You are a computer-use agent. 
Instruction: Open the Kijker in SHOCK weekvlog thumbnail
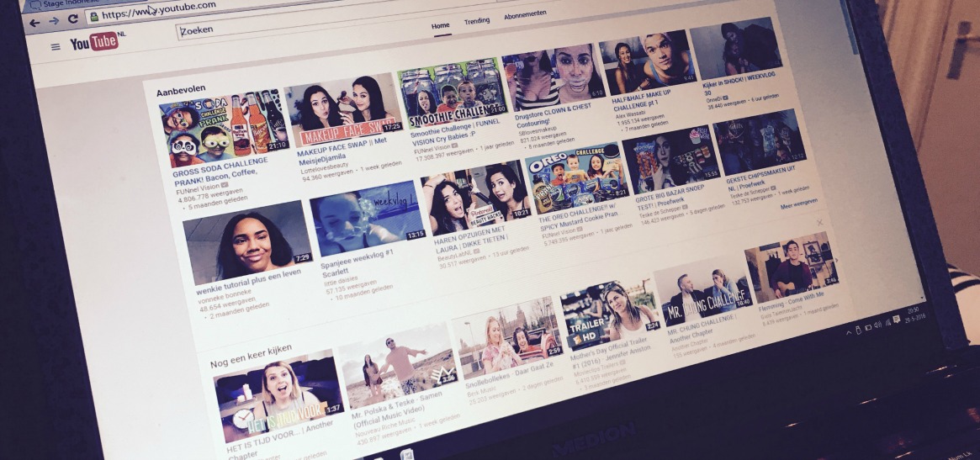[735, 48]
